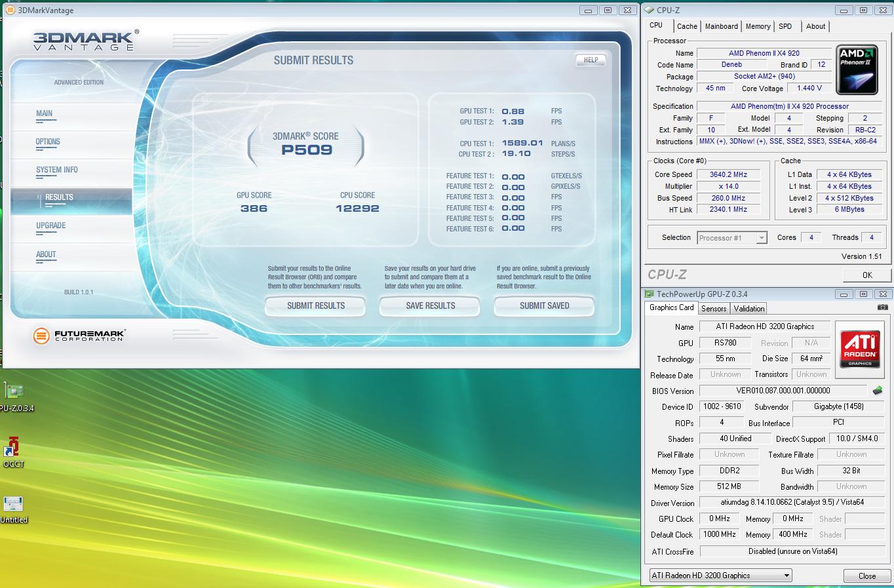Click the Close button in GPU-Z
This screenshot has width=894, height=588.
click(x=866, y=576)
